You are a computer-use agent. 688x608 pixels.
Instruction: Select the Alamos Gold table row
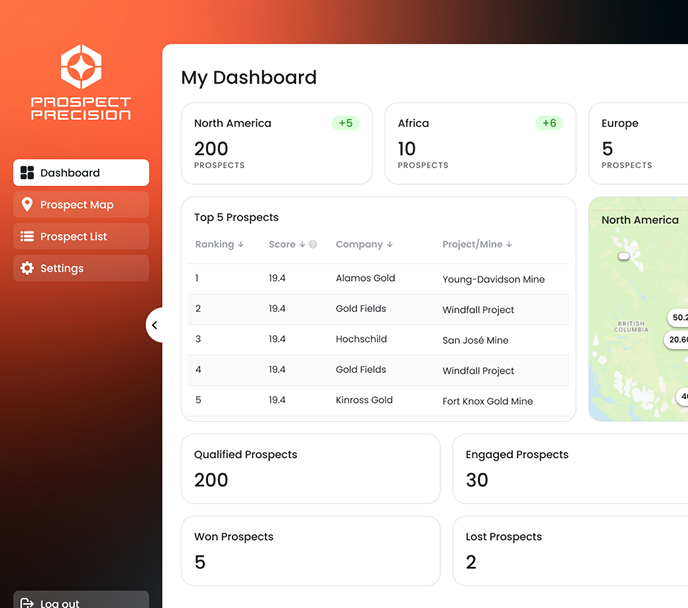click(x=378, y=279)
